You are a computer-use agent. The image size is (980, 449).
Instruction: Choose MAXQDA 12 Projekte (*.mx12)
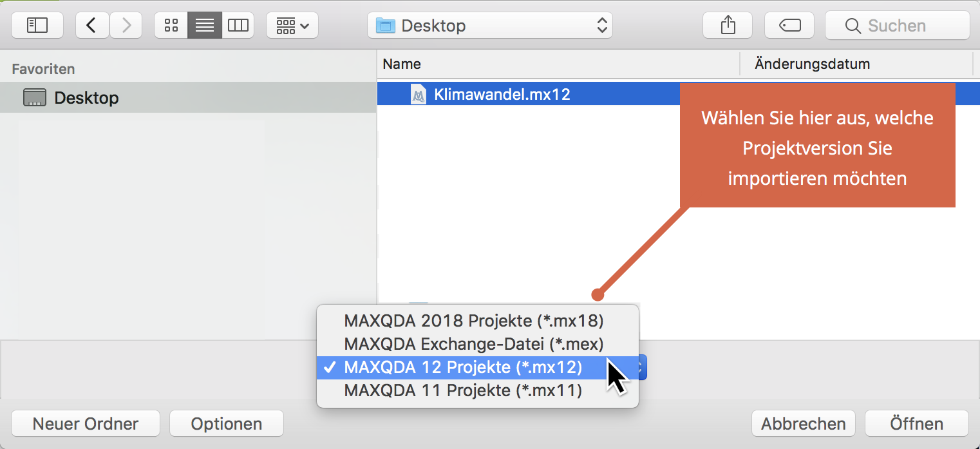pyautogui.click(x=478, y=367)
